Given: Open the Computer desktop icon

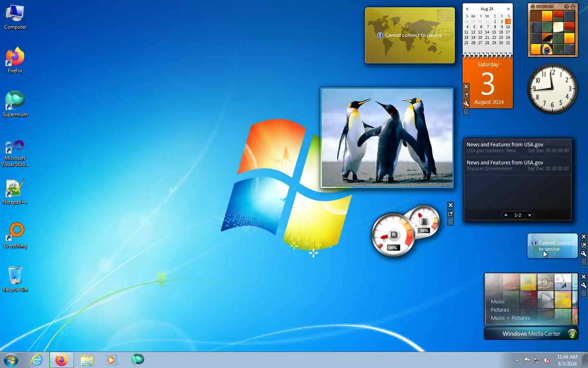Looking at the screenshot, I should click(x=15, y=17).
